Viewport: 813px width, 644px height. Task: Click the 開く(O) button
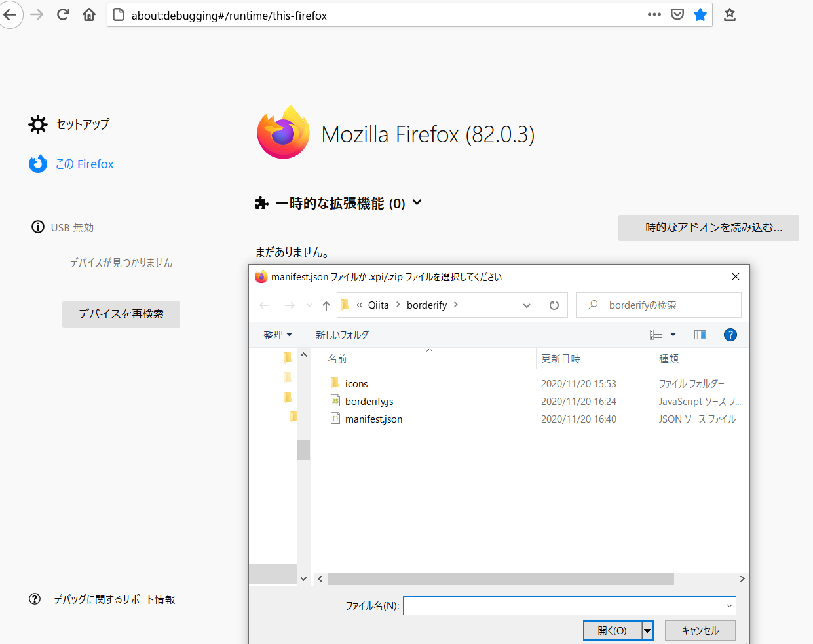[x=613, y=630]
